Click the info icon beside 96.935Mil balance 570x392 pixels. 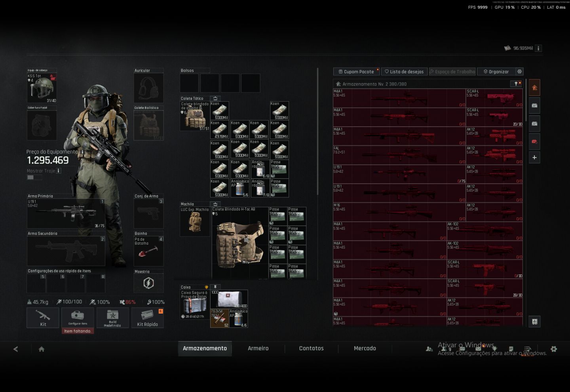538,48
